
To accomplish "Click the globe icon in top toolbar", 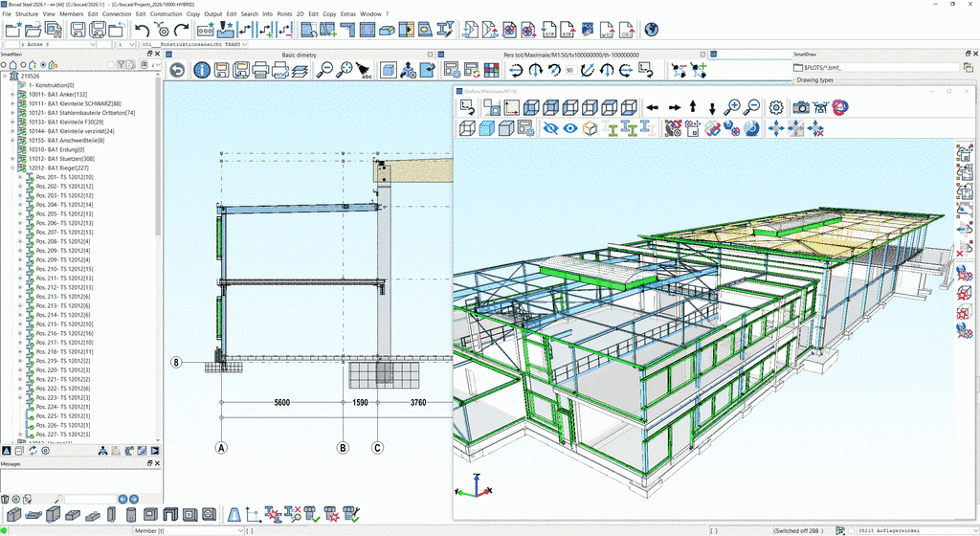I will coord(652,31).
